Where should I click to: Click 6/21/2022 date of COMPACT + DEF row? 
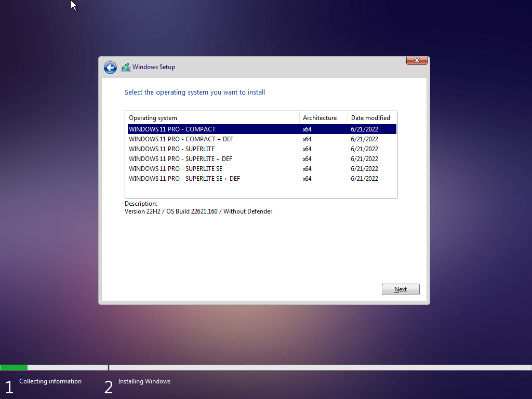(x=364, y=139)
